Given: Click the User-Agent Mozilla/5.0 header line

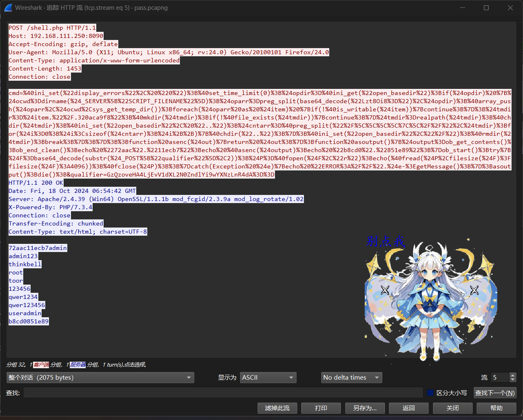Looking at the screenshot, I should pos(169,52).
